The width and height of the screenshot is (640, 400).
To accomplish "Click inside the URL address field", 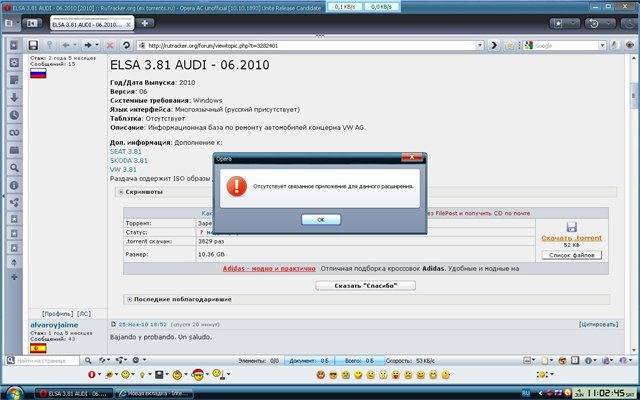I will (310, 45).
